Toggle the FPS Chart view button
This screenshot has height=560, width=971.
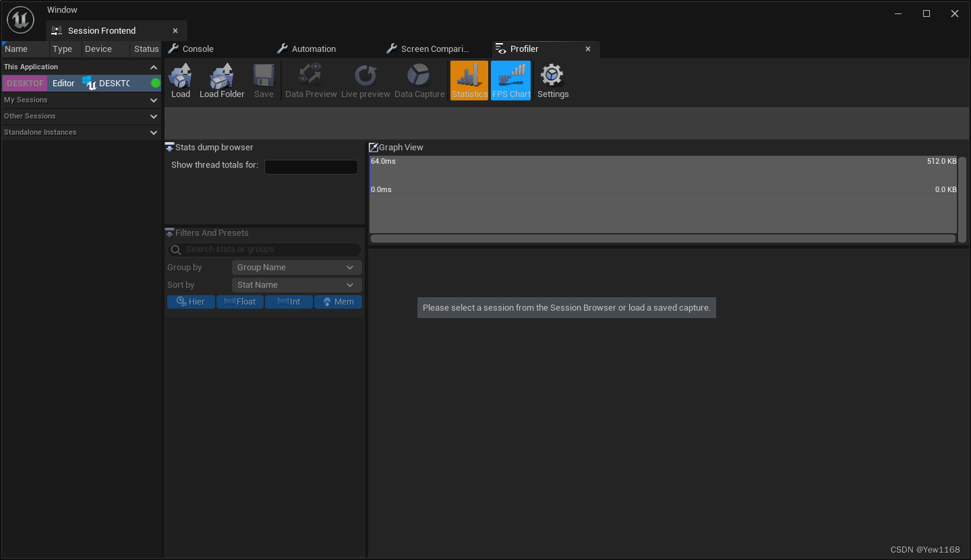pyautogui.click(x=511, y=81)
